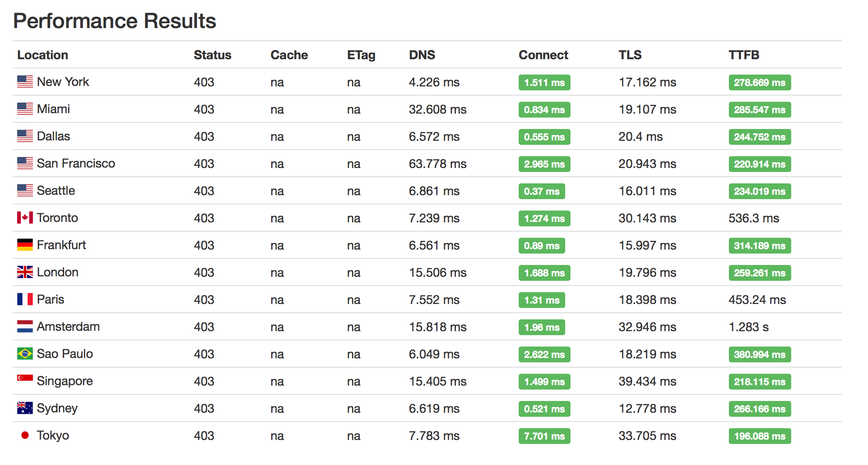Click the US flag beside Seattle
The image size is (868, 465).
tap(25, 190)
